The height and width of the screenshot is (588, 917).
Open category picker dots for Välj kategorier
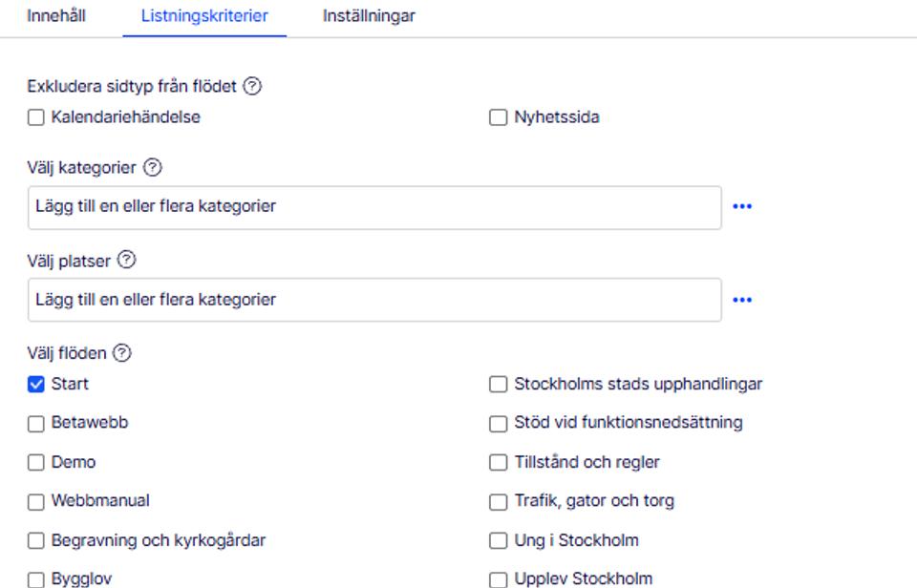pos(742,206)
